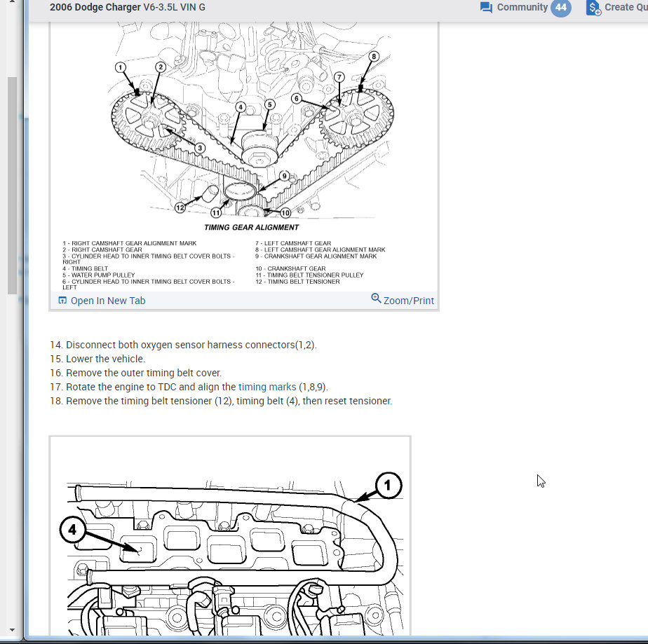Click legend line '12 - TIMING BELT TENSIONER'
This screenshot has height=644, width=648.
tap(297, 282)
